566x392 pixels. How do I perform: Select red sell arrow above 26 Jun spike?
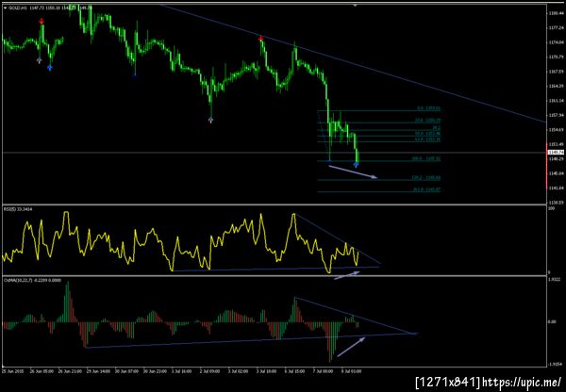[x=42, y=22]
